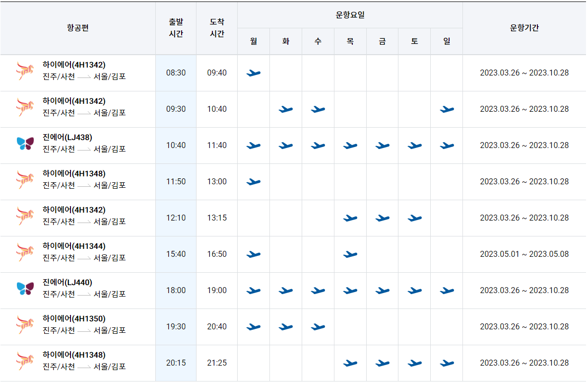The width and height of the screenshot is (588, 383).
Task: Click the 08:30 departure time cell
Action: click(176, 73)
